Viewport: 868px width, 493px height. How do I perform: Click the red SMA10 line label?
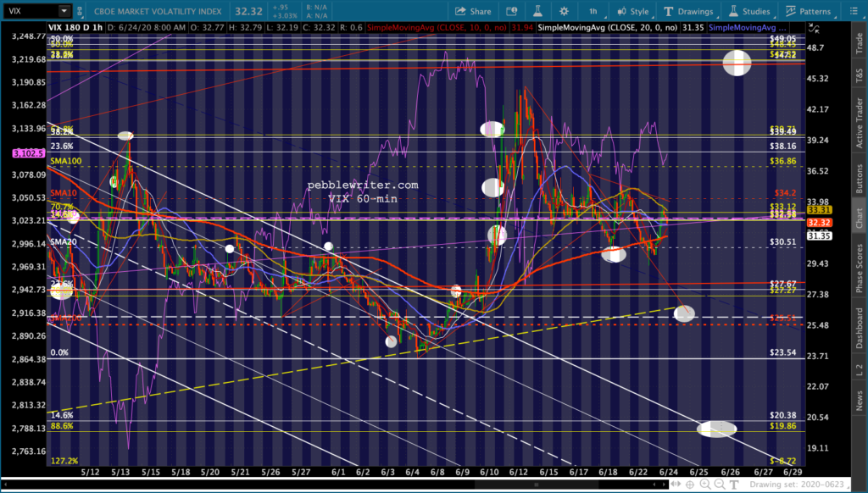coord(64,193)
